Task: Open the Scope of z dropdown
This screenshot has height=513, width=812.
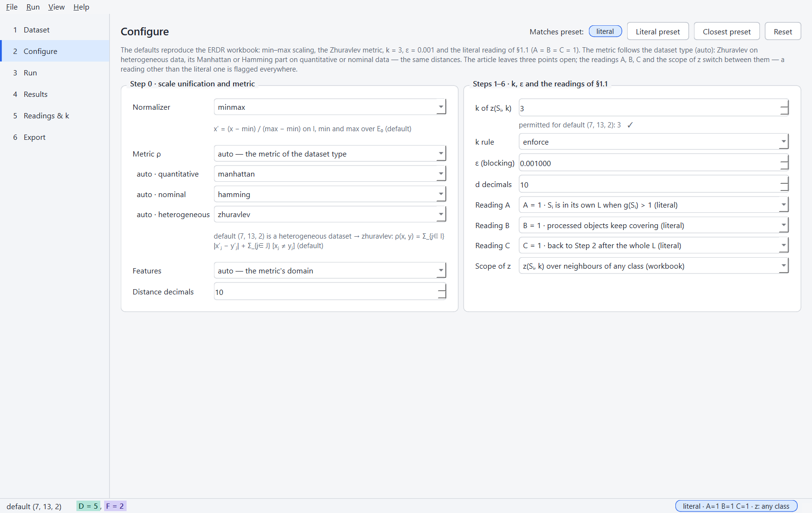Action: point(653,266)
